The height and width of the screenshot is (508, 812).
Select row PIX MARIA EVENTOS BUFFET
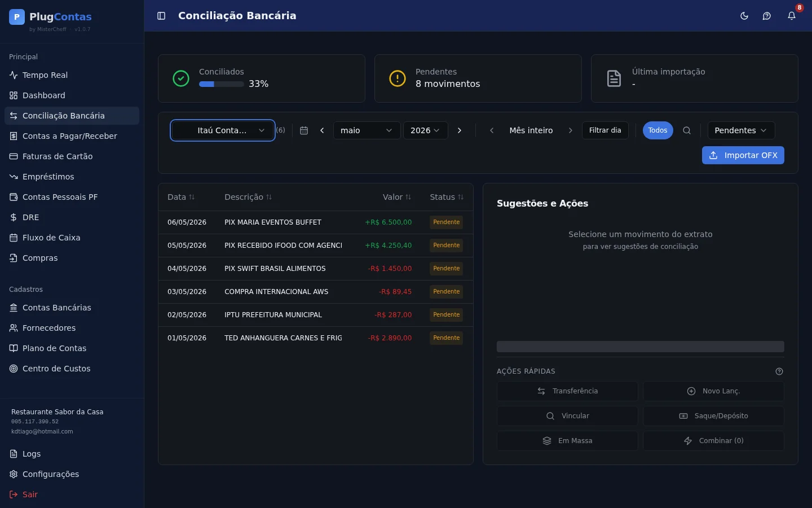(x=316, y=222)
